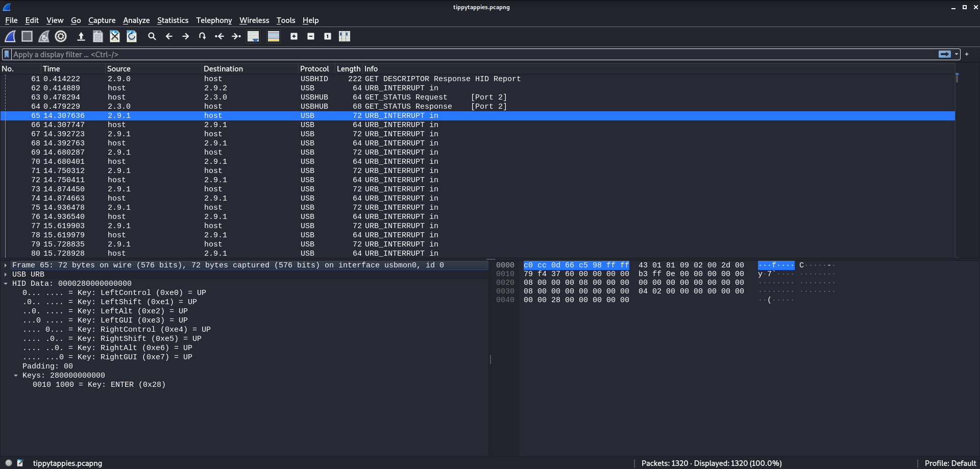Jump to the last packet
The width and height of the screenshot is (980, 469).
pyautogui.click(x=236, y=36)
